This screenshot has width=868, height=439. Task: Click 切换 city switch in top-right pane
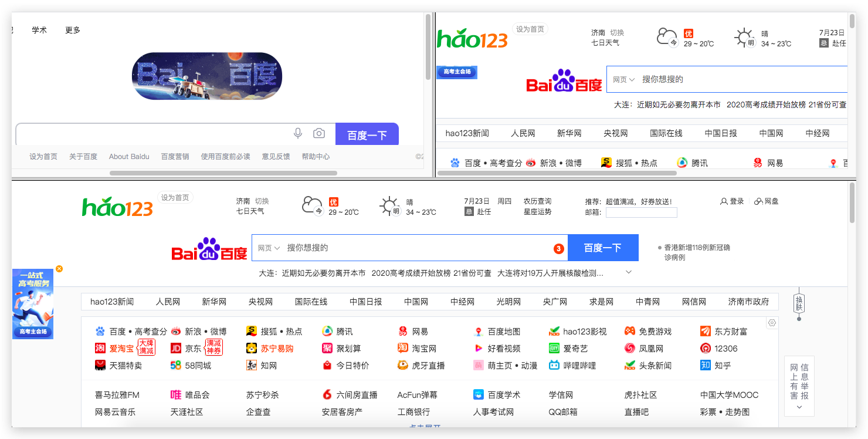click(617, 33)
